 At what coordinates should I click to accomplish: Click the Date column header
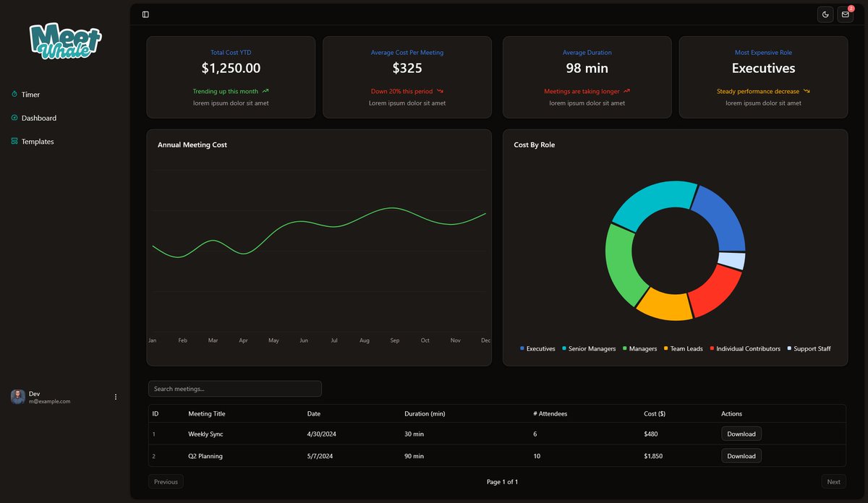tap(314, 414)
